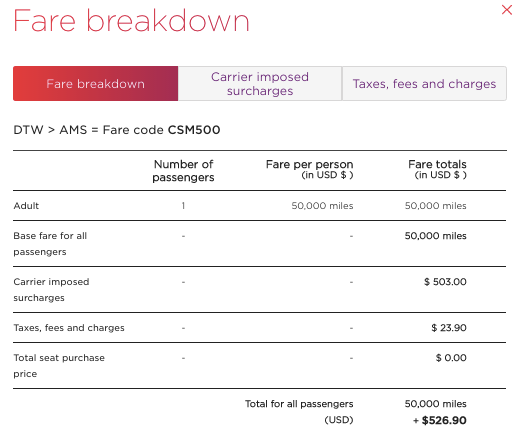
Task: Click the Total for all passengers label
Action: 299,412
